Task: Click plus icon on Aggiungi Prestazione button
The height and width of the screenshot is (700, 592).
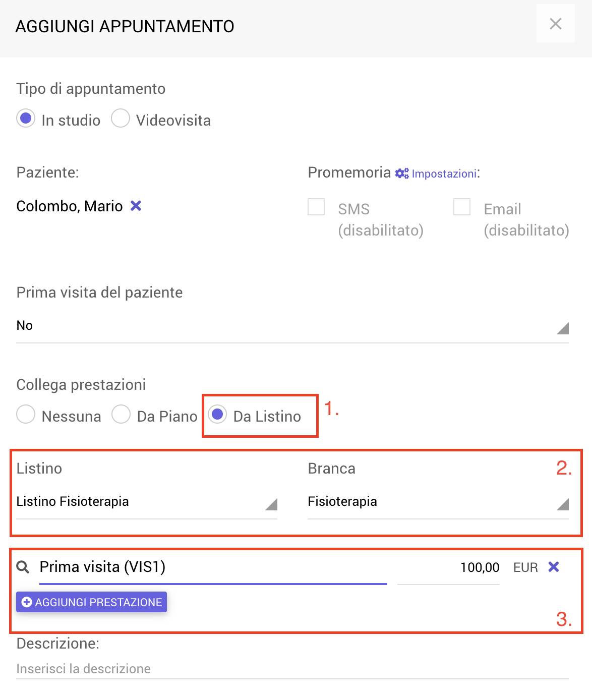Action: [27, 602]
